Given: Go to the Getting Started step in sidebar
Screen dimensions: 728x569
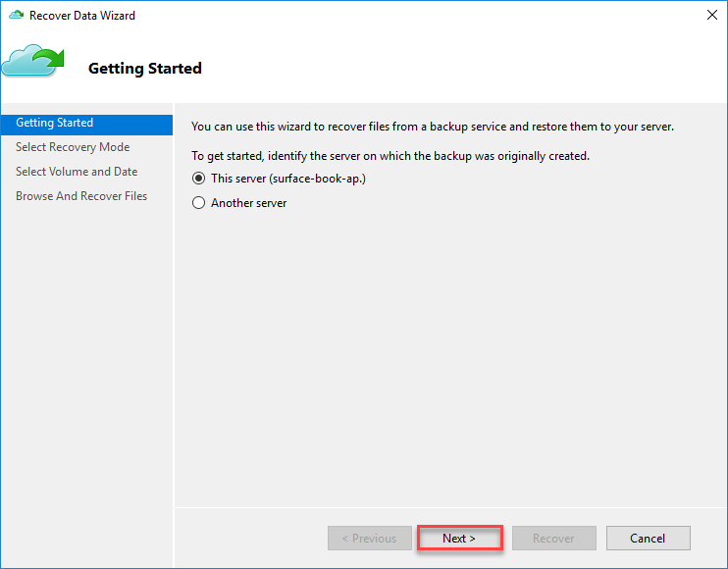Looking at the screenshot, I should point(55,124).
